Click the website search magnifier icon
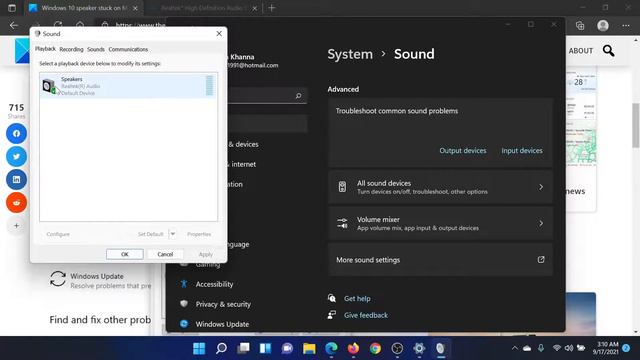 pyautogui.click(x=609, y=51)
